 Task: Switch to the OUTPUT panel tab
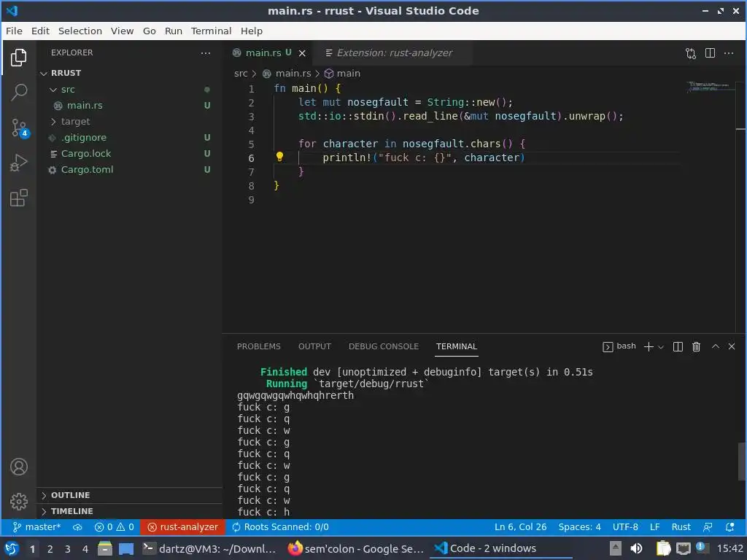[x=314, y=346]
